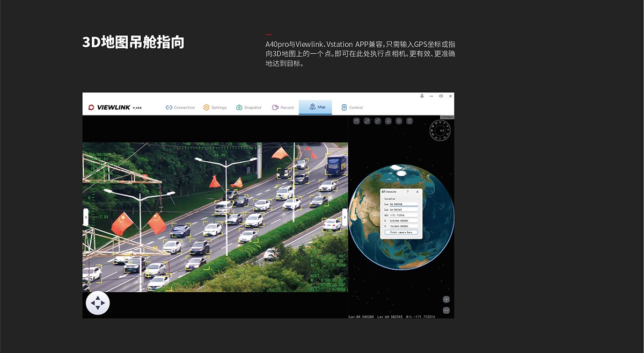644x353 pixels.
Task: Select the ruler measurement tool on the map
Action: click(x=378, y=121)
